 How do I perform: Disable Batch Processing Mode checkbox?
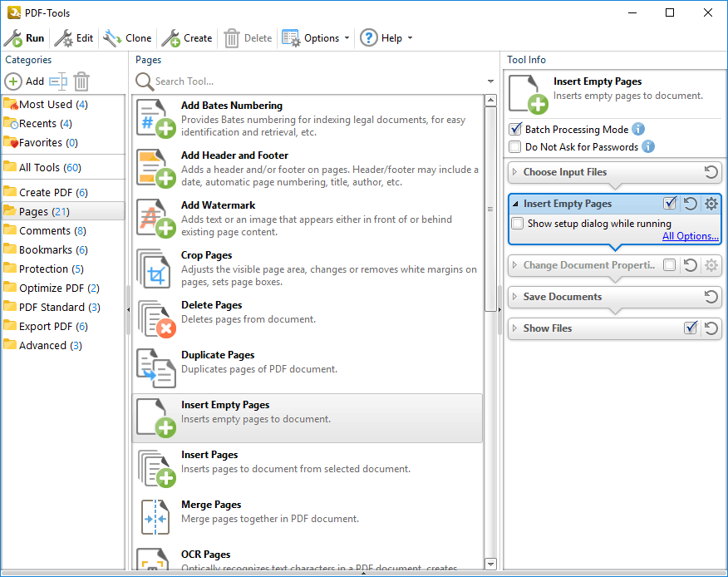tap(515, 130)
